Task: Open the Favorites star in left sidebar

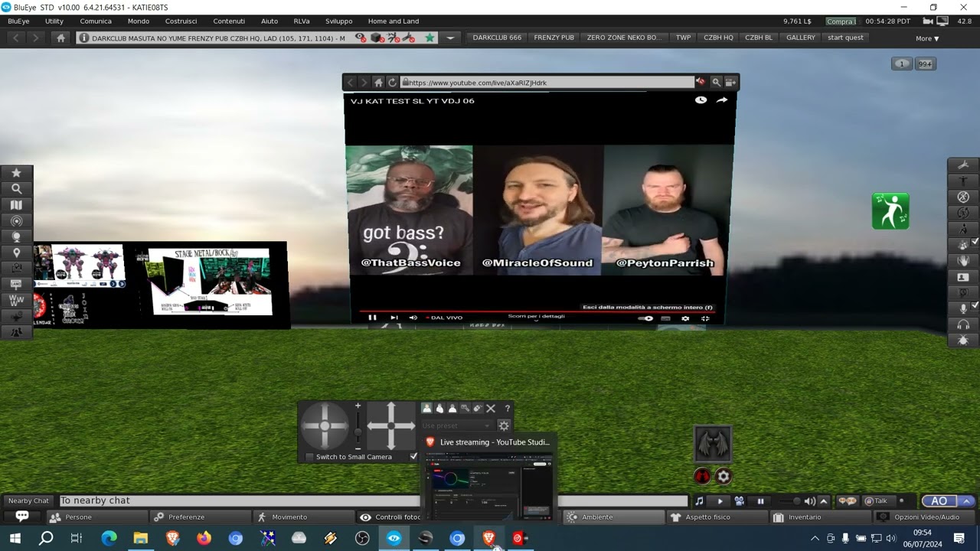Action: click(16, 173)
